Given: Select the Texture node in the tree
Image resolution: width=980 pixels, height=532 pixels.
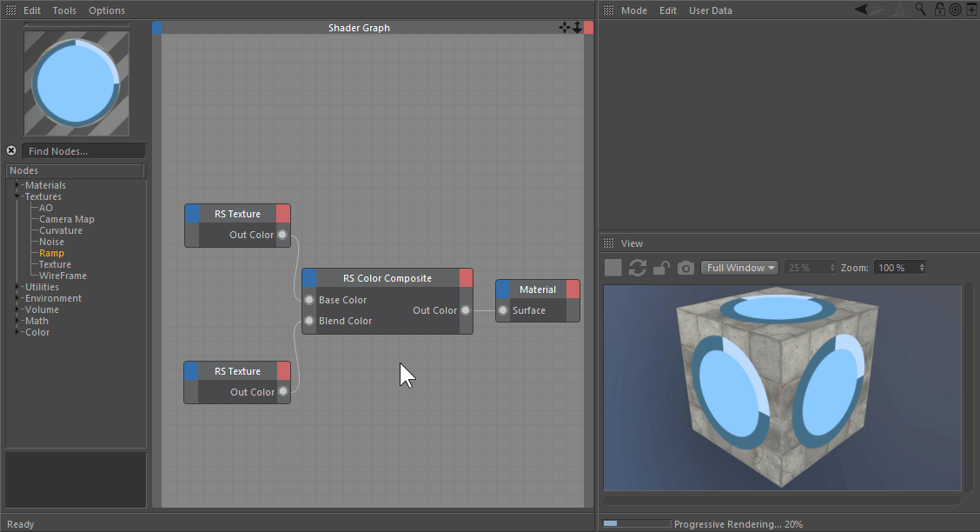Looking at the screenshot, I should click(x=55, y=264).
